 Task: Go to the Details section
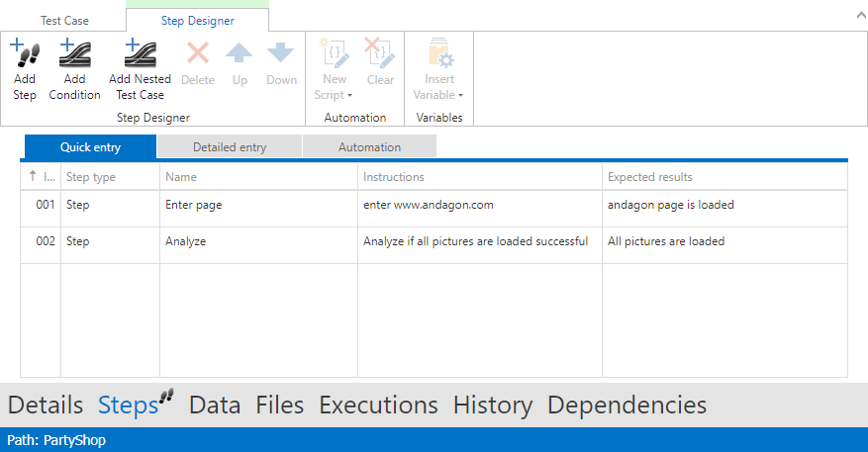point(46,406)
